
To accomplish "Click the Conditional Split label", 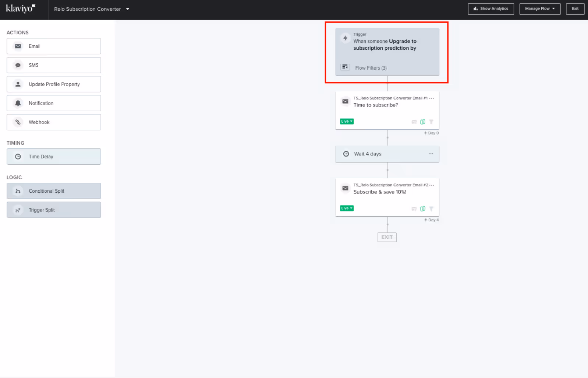I will pyautogui.click(x=46, y=191).
